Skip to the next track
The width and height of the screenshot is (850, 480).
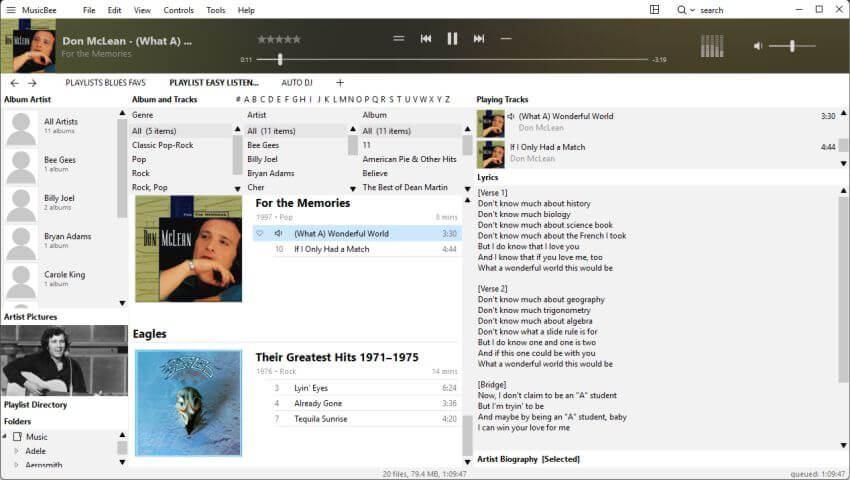[x=479, y=38]
